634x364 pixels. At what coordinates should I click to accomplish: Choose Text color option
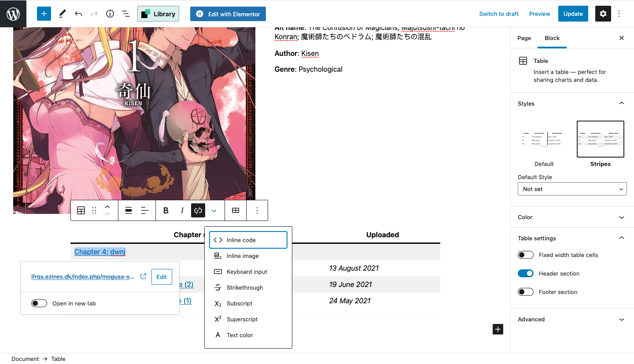[x=248, y=335]
